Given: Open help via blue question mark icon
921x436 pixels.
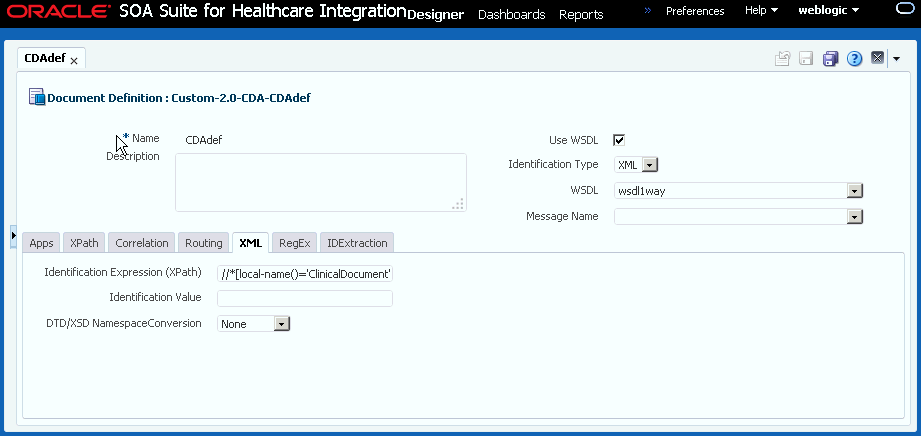Looking at the screenshot, I should point(854,58).
